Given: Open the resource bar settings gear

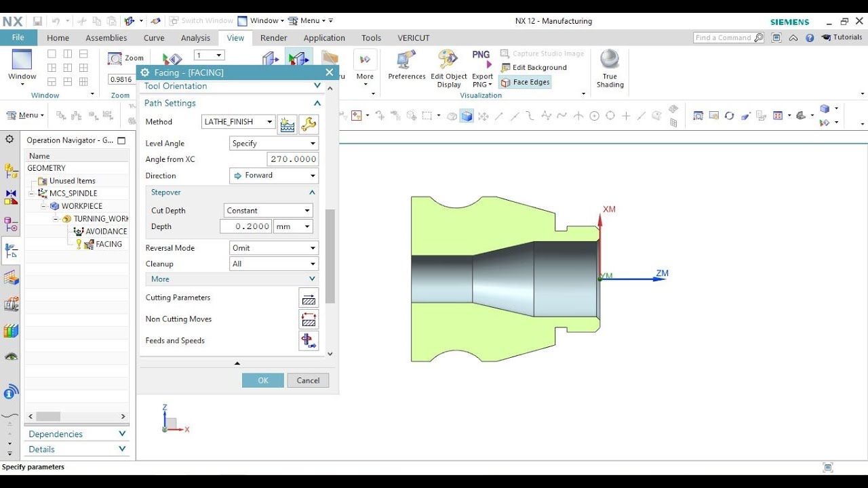Looking at the screenshot, I should click(x=9, y=140).
